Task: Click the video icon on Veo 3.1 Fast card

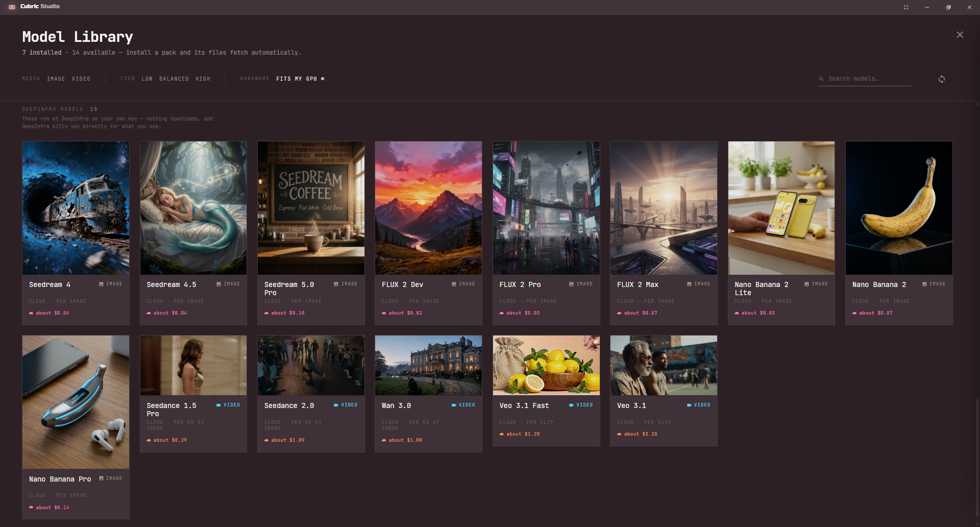Action: 571,405
